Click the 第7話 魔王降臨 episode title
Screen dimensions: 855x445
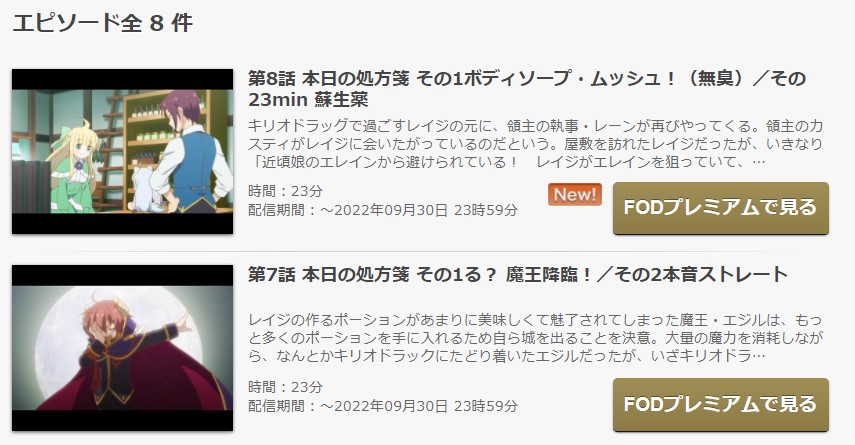pyautogui.click(x=518, y=274)
